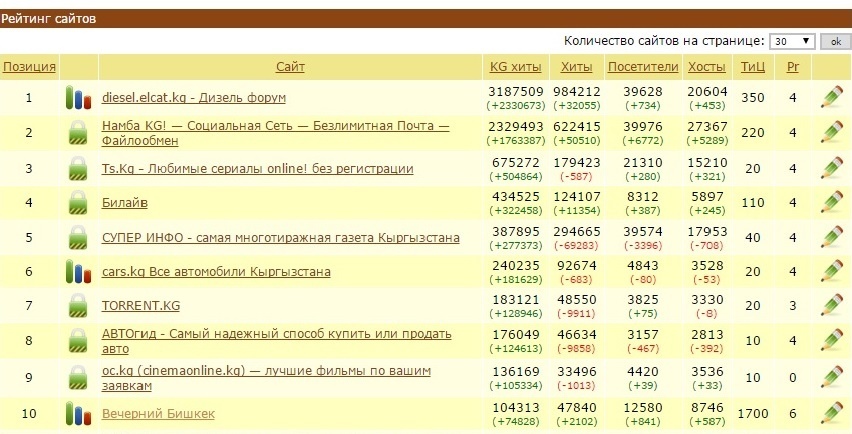852x434 pixels.
Task: Open the oc.kg cinemaonline.kg link
Action: point(266,378)
